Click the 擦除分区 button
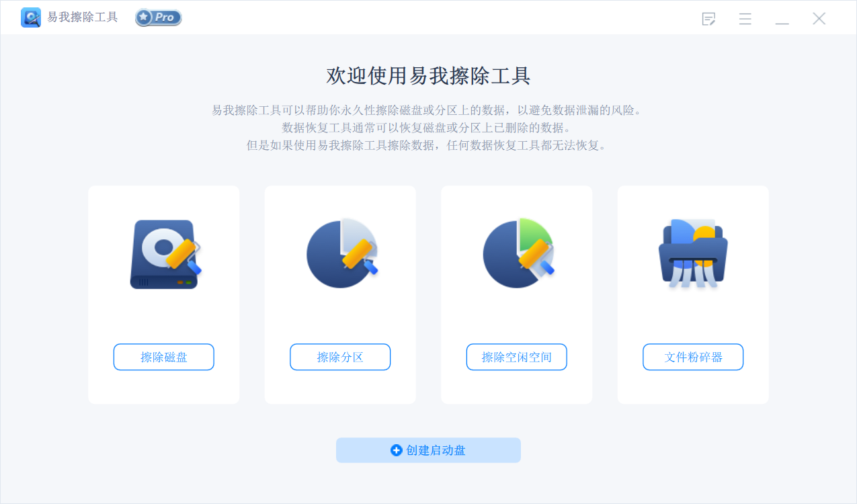The width and height of the screenshot is (857, 504). point(340,357)
